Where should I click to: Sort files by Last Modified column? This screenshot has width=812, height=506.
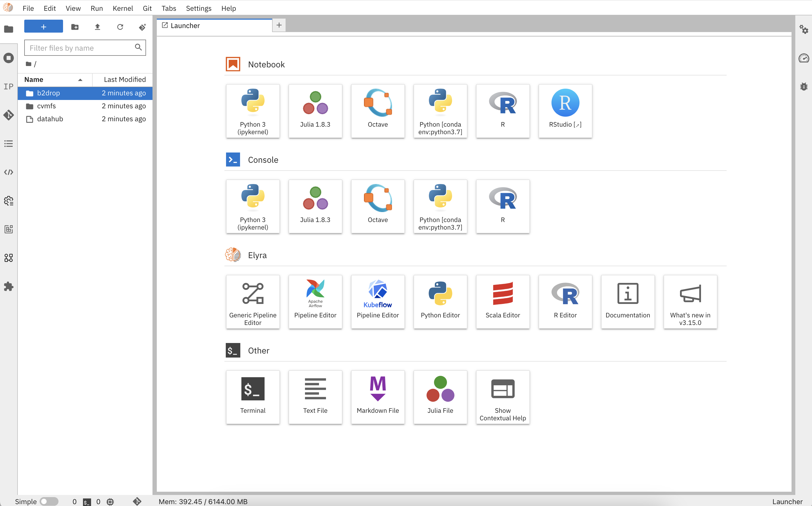click(124, 80)
